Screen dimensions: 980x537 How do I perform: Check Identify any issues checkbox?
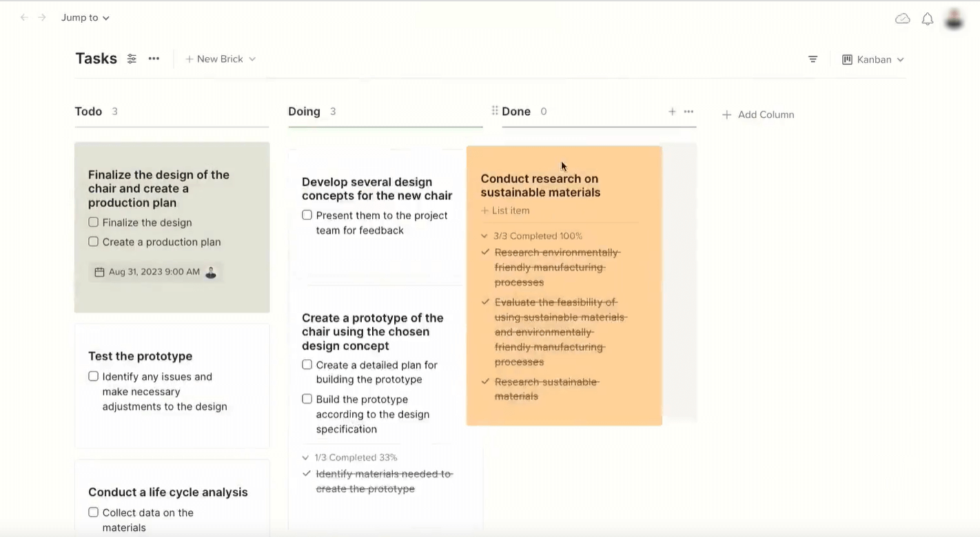[x=93, y=376]
